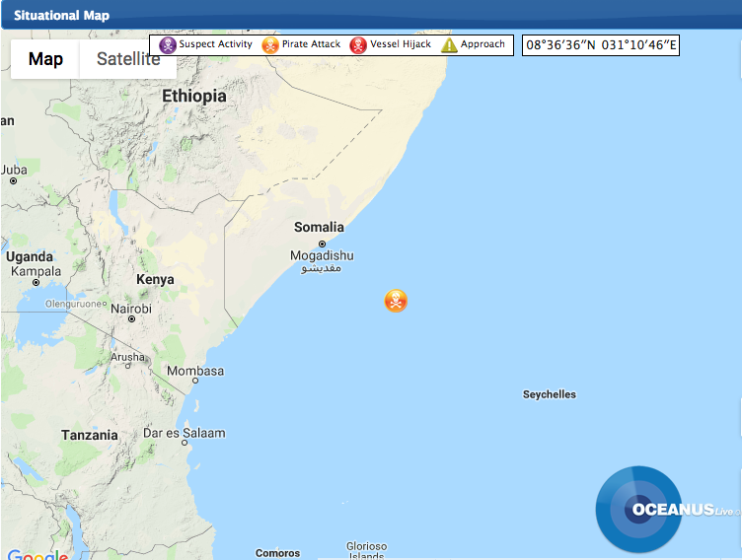Click the Oceanus Live circular logo
Viewport: 742px width, 560px height.
coord(639,509)
